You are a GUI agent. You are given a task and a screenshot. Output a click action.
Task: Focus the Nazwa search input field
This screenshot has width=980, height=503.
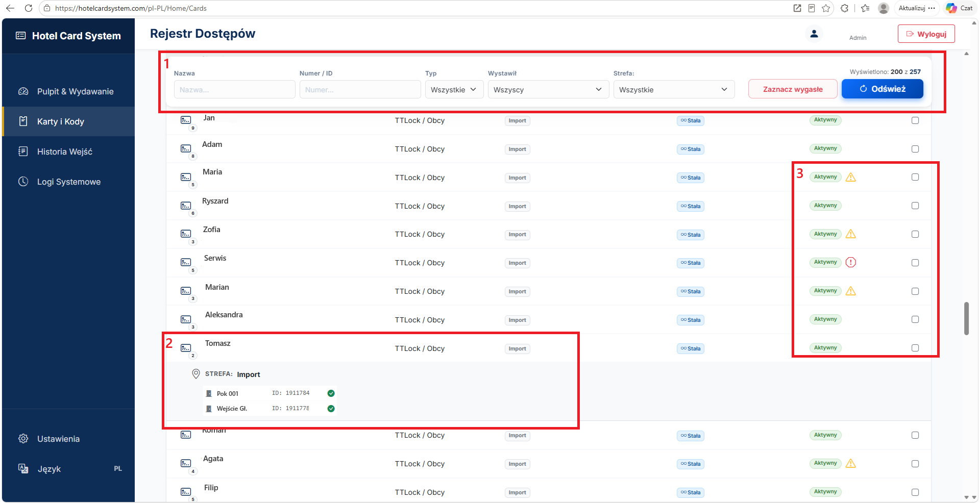click(235, 89)
